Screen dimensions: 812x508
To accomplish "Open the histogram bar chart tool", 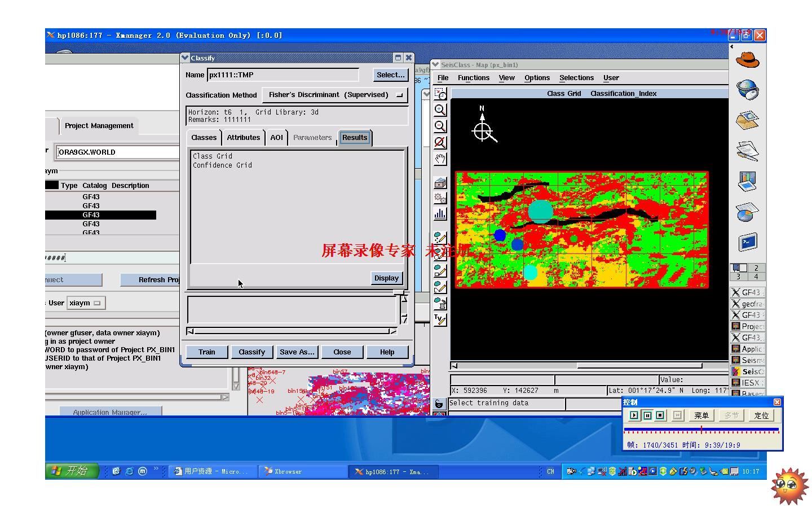I will coord(440,214).
